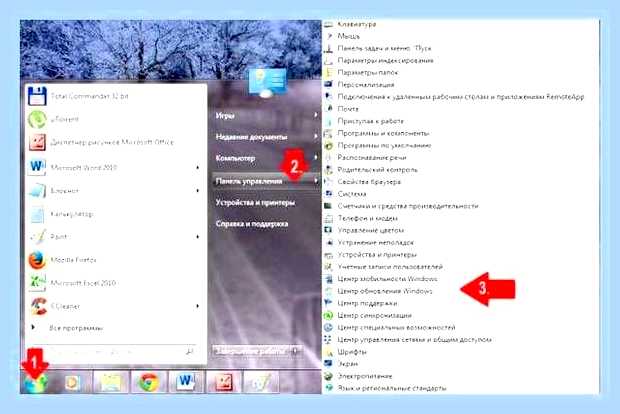Expand Блокнот recent files arrow

coord(198,191)
